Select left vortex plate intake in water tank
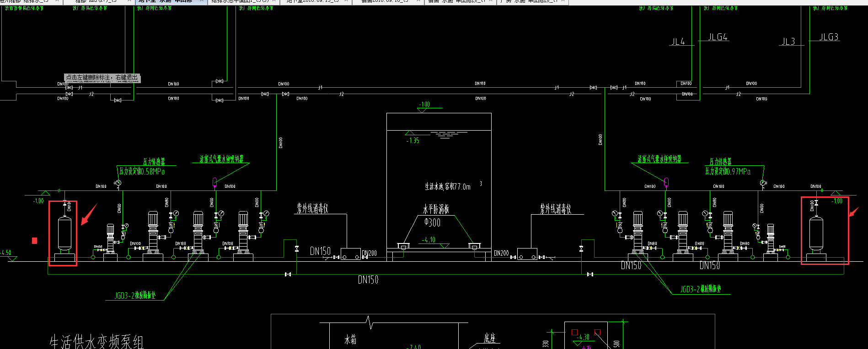The height and width of the screenshot is (349, 868). [x=403, y=247]
